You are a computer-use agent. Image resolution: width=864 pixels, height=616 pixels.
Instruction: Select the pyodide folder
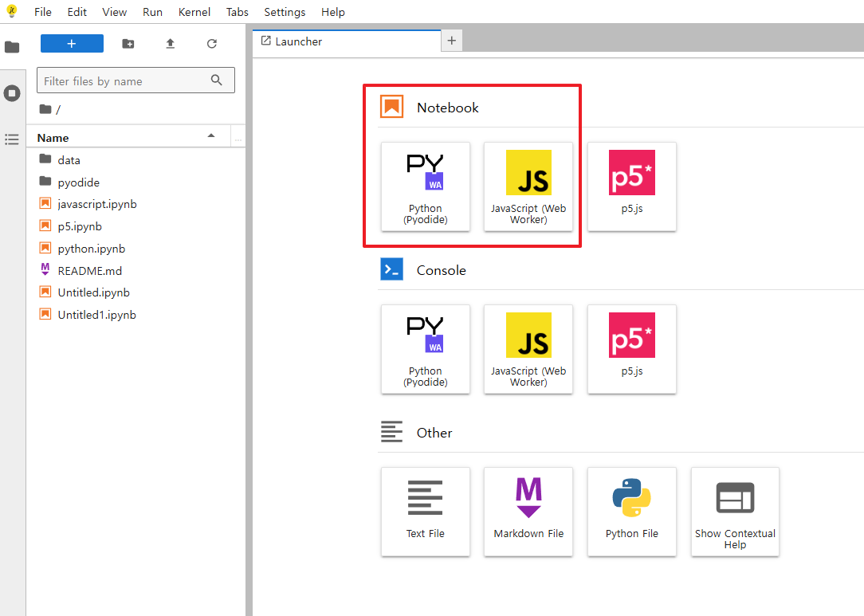(x=135, y=182)
